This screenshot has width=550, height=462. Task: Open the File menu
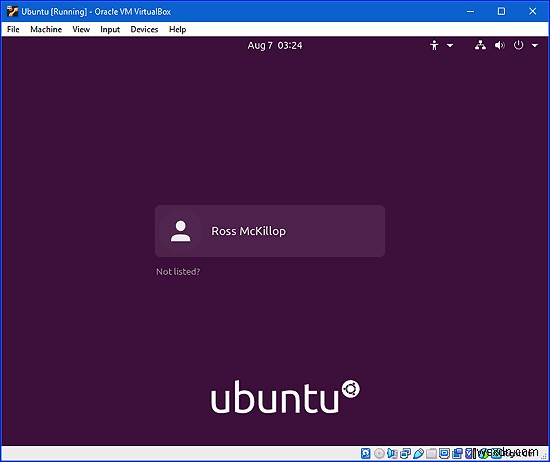pos(13,29)
